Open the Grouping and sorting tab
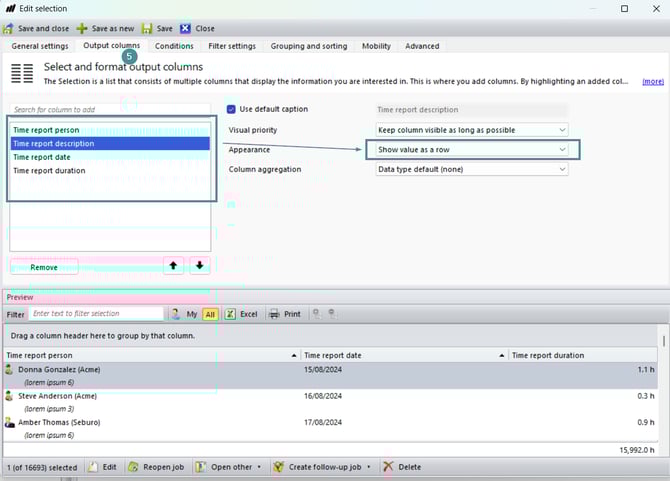 pos(308,46)
